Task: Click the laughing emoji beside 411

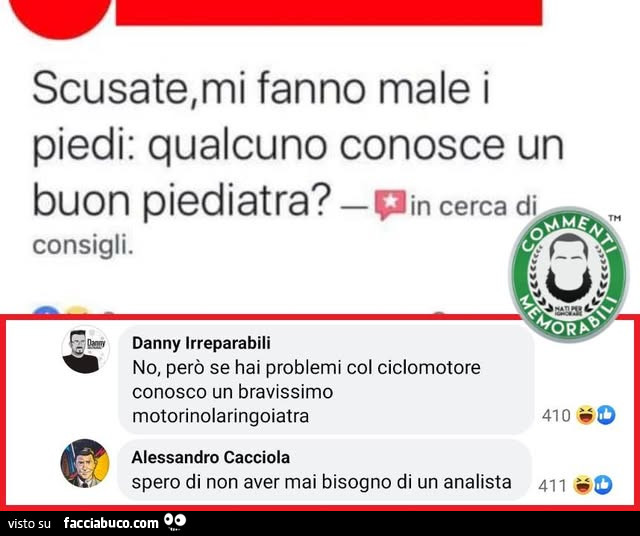Action: point(583,485)
